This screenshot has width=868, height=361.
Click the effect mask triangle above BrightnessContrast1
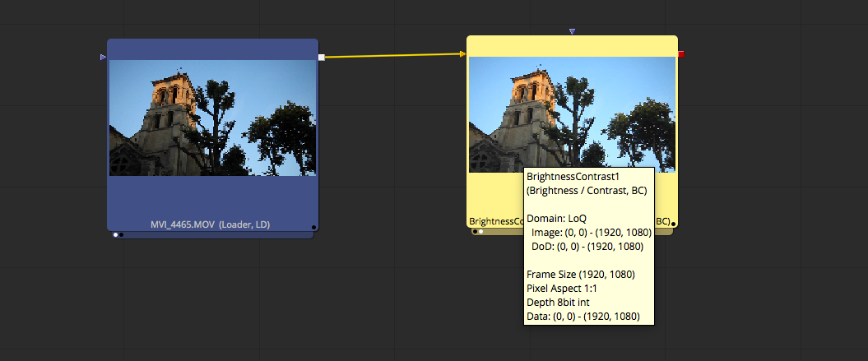click(572, 31)
